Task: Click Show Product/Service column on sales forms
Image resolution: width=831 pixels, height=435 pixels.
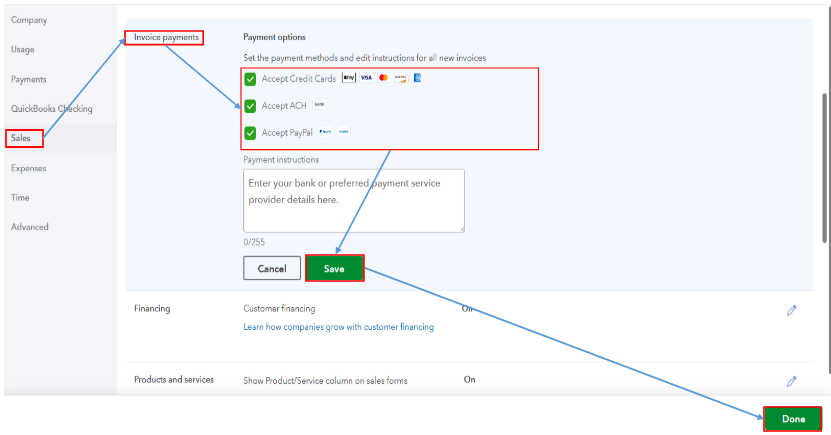Action: (x=325, y=381)
